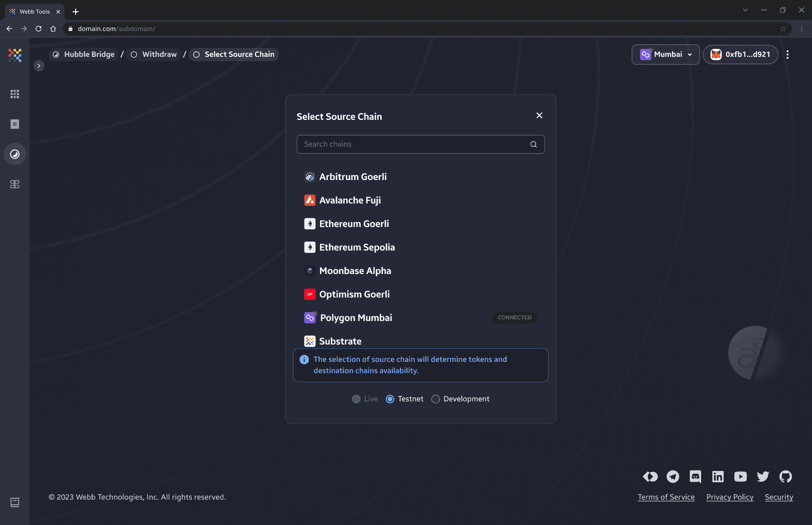Select the Webb Tools browser tab

point(34,12)
